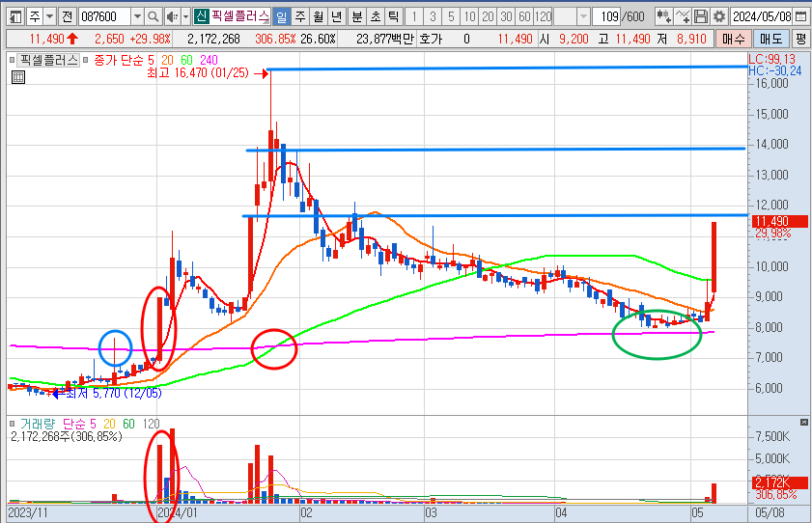The image size is (812, 523).
Task: Click the 거래량 volume legend label
Action: point(38,424)
